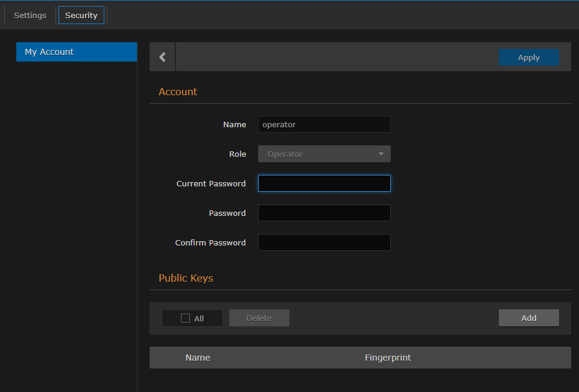Click the Fingerprint column header

[388, 358]
